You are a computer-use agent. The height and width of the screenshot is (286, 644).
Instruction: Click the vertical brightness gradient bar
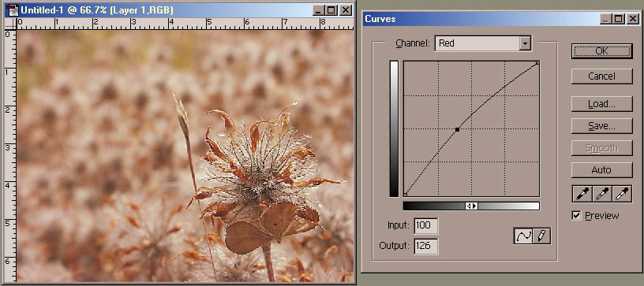(x=395, y=128)
